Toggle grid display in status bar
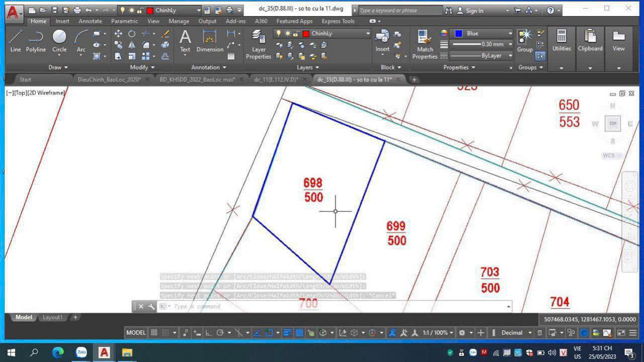 [154, 333]
